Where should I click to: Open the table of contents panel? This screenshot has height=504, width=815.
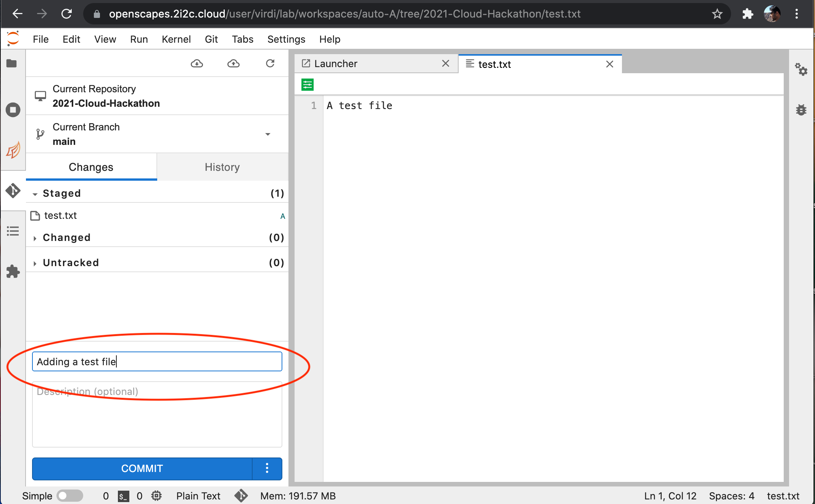click(x=13, y=231)
